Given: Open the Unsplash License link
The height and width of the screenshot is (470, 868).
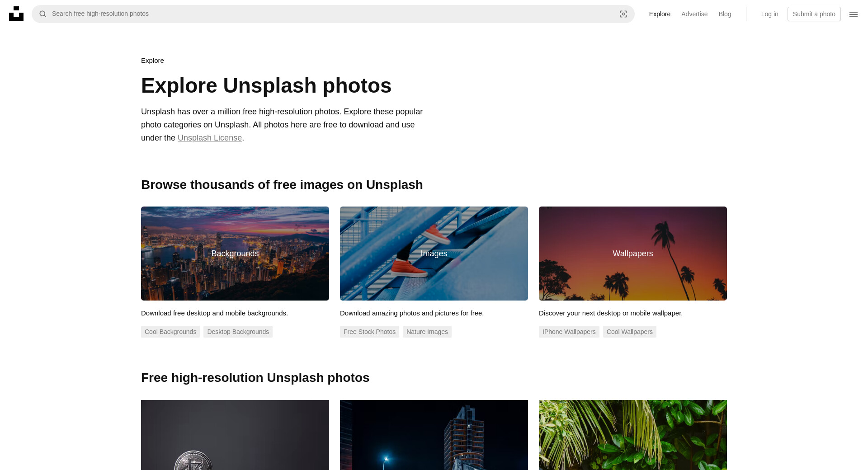Looking at the screenshot, I should click(210, 138).
